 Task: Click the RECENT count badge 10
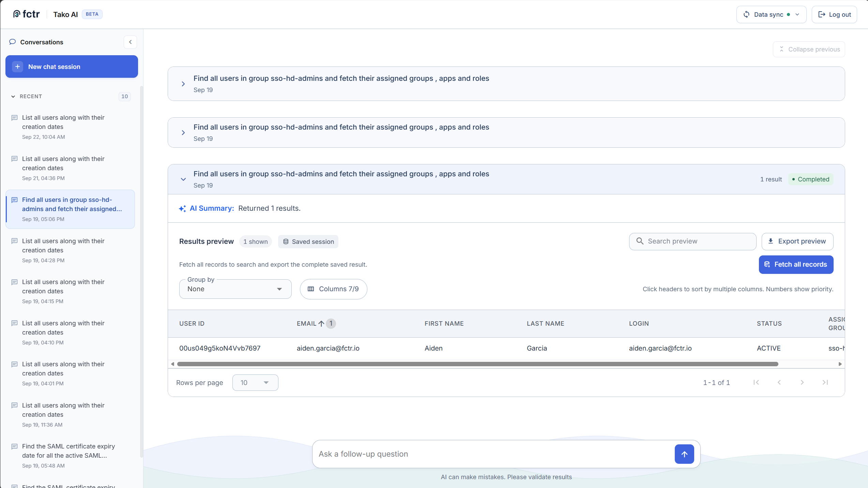coord(125,97)
